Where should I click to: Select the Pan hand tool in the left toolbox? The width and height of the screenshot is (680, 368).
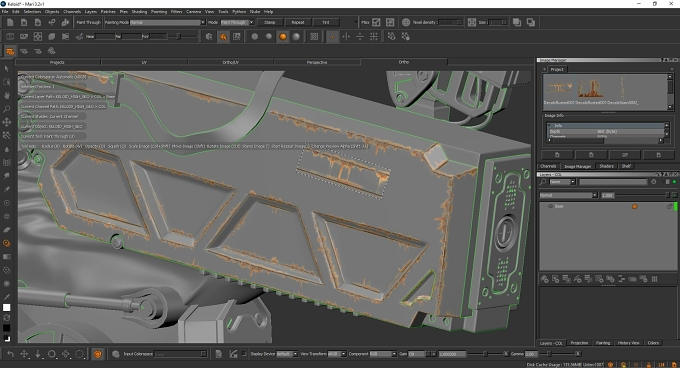point(7,95)
